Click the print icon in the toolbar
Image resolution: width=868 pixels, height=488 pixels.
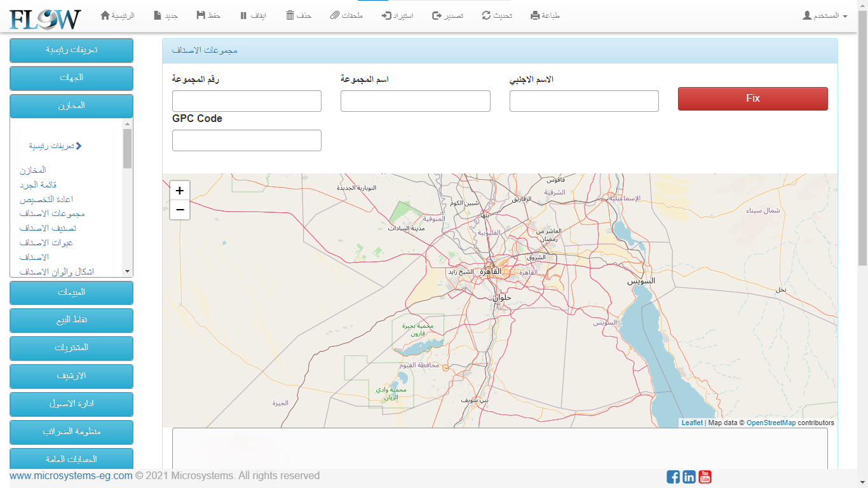[535, 15]
